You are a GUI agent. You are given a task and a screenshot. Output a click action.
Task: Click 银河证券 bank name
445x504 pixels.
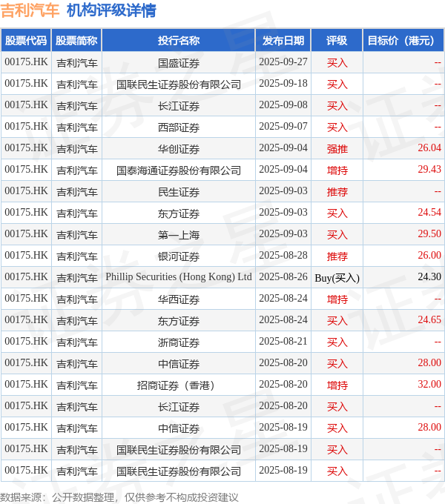pyautogui.click(x=179, y=256)
